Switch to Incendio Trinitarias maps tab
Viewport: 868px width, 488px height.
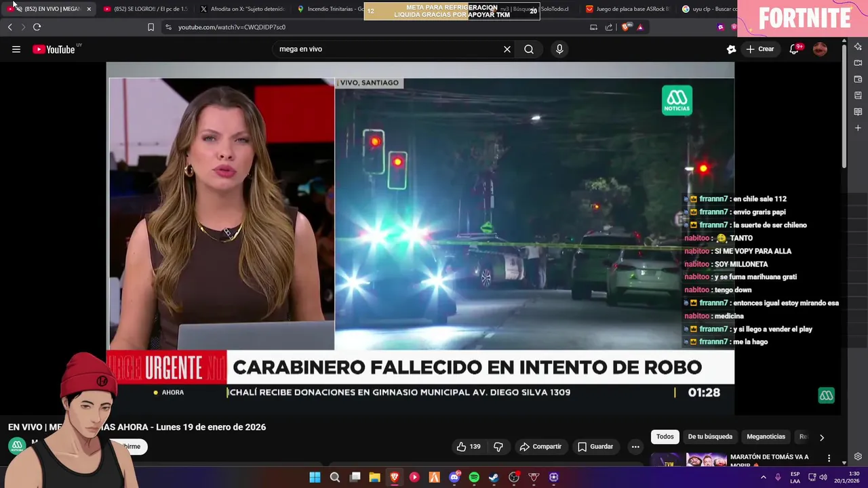click(x=330, y=9)
